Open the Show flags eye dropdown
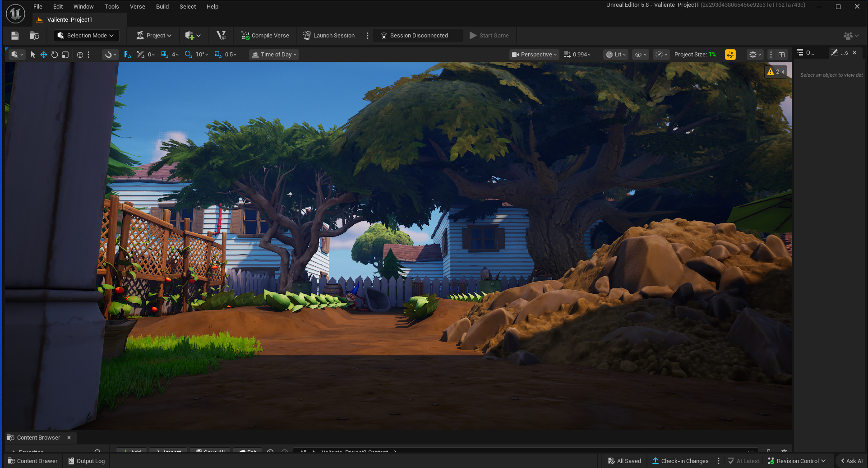Image resolution: width=868 pixels, height=468 pixels. click(641, 55)
